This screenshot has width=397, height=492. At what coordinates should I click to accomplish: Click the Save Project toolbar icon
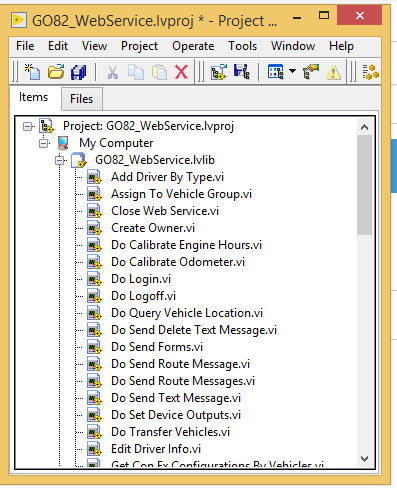pos(242,72)
